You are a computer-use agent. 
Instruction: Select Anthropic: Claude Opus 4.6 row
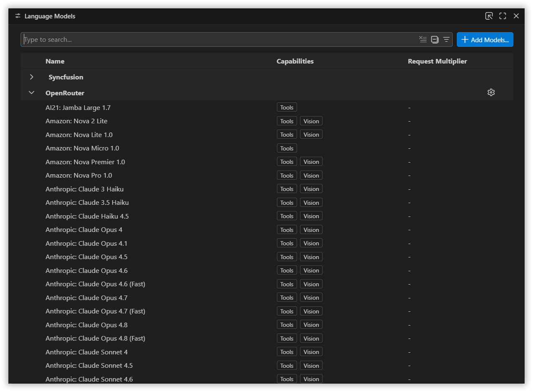point(267,270)
